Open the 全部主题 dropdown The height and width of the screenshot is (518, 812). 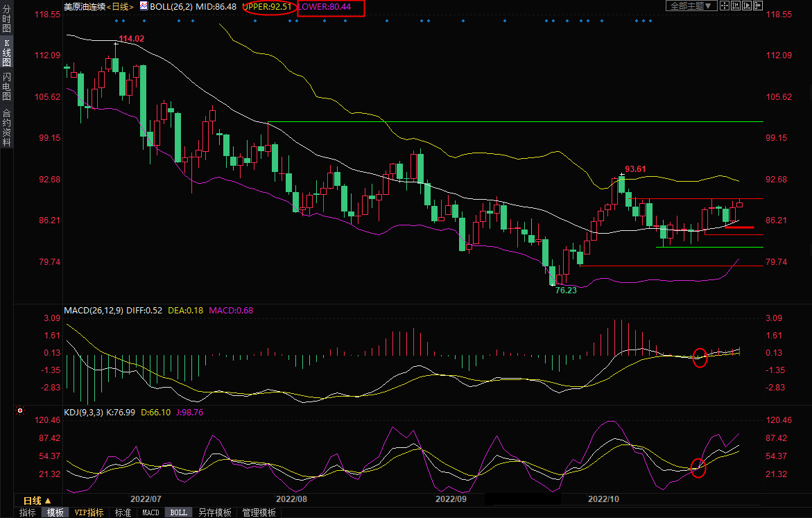tap(691, 6)
